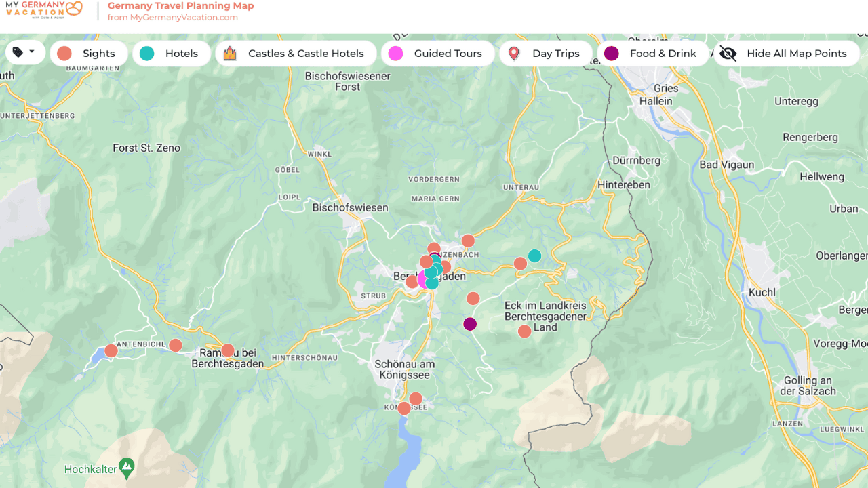Toggle Castles & Castle Hotels filter
868x488 pixels.
(x=296, y=54)
